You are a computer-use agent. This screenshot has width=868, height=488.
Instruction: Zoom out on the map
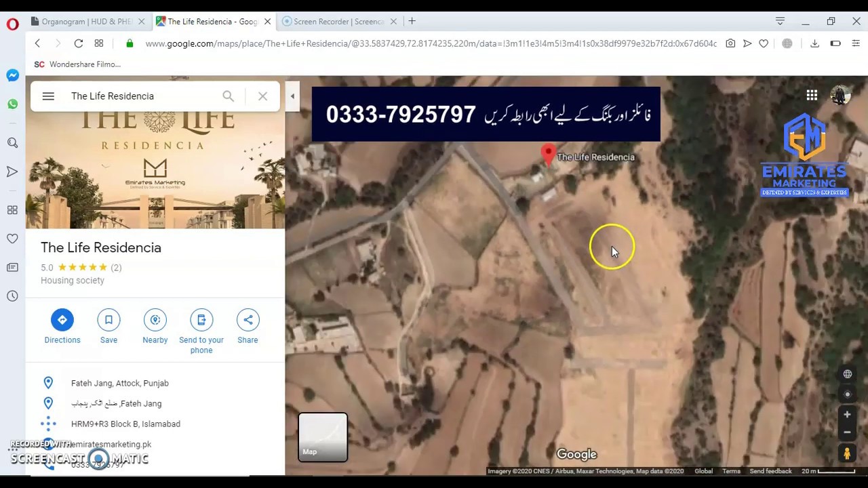[x=847, y=432]
